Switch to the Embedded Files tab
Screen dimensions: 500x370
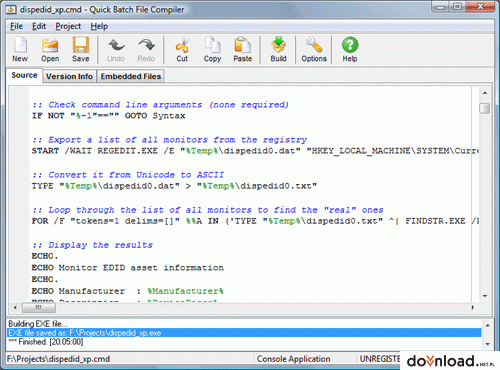(x=131, y=76)
